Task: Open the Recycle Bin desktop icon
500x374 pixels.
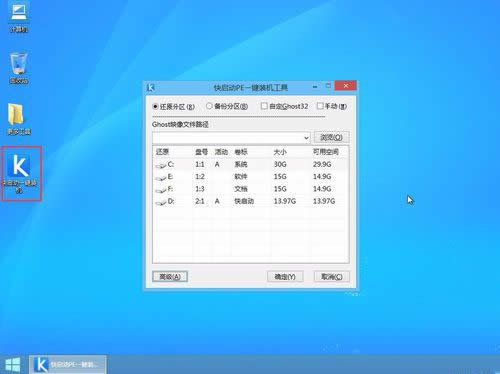Action: click(19, 68)
